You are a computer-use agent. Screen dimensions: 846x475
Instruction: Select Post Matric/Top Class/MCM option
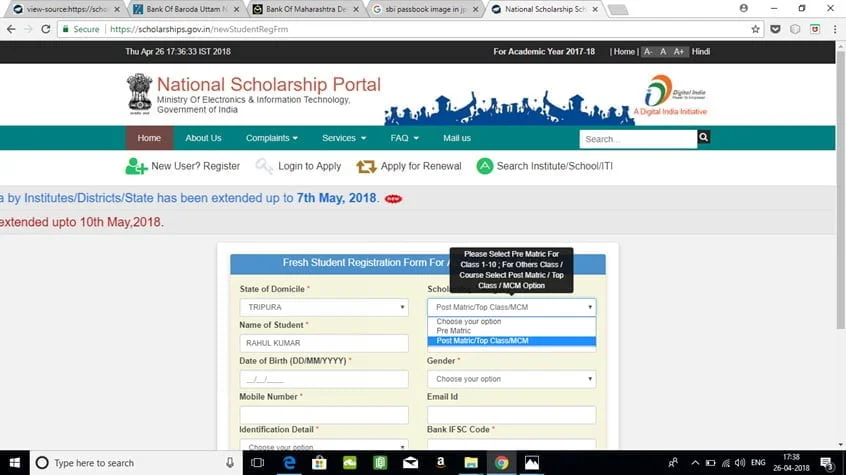pos(511,341)
